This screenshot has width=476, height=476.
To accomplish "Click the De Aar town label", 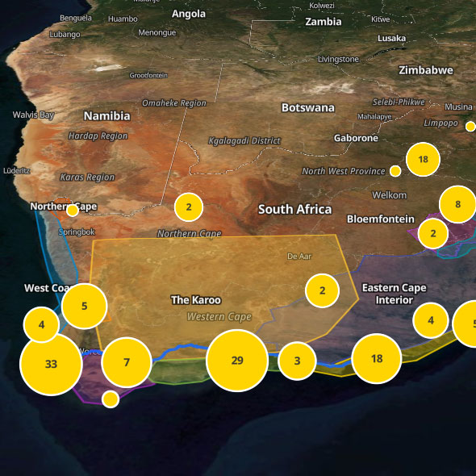I will pyautogui.click(x=299, y=257).
